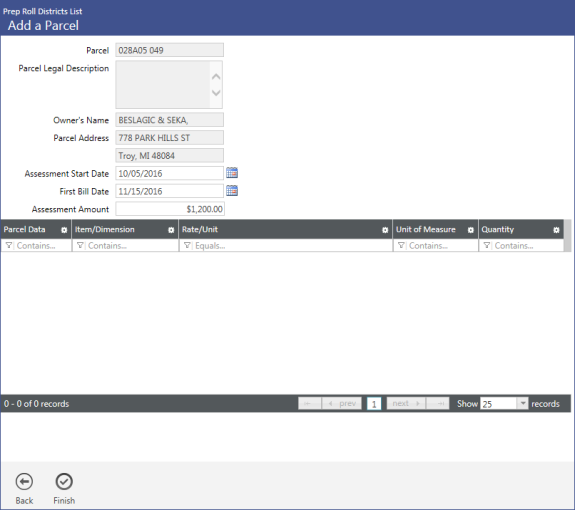This screenshot has width=575, height=510.
Task: Sort by Unit of Measure column header
Action: (426, 230)
